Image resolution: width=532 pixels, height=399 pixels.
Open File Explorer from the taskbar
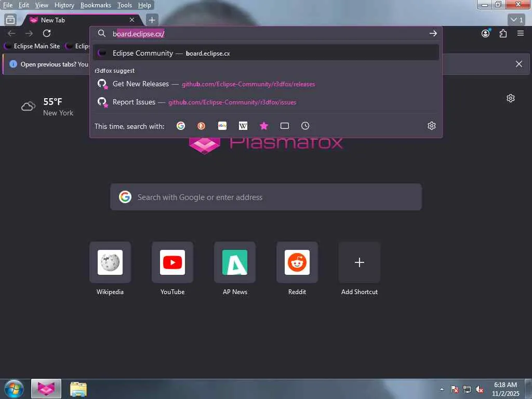tap(78, 389)
